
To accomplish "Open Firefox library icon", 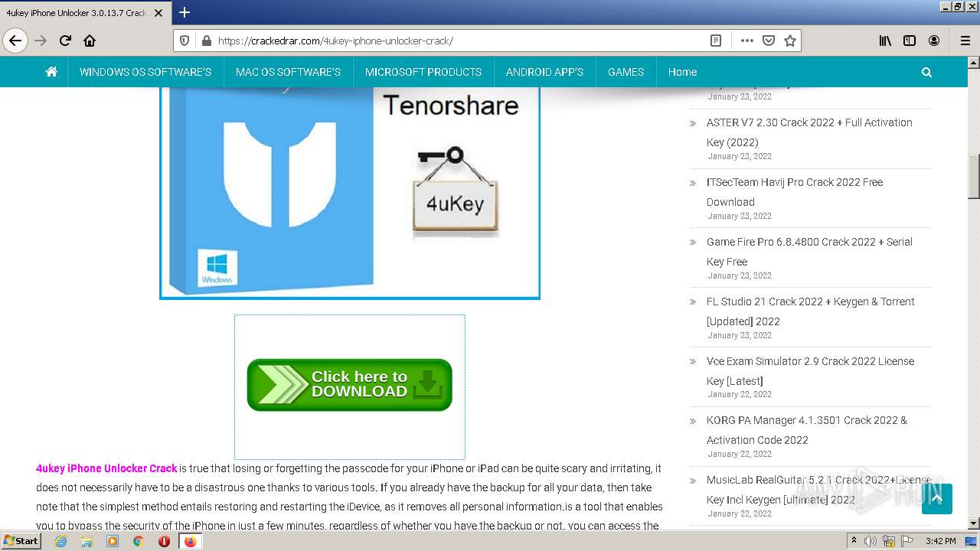I will coord(885,41).
